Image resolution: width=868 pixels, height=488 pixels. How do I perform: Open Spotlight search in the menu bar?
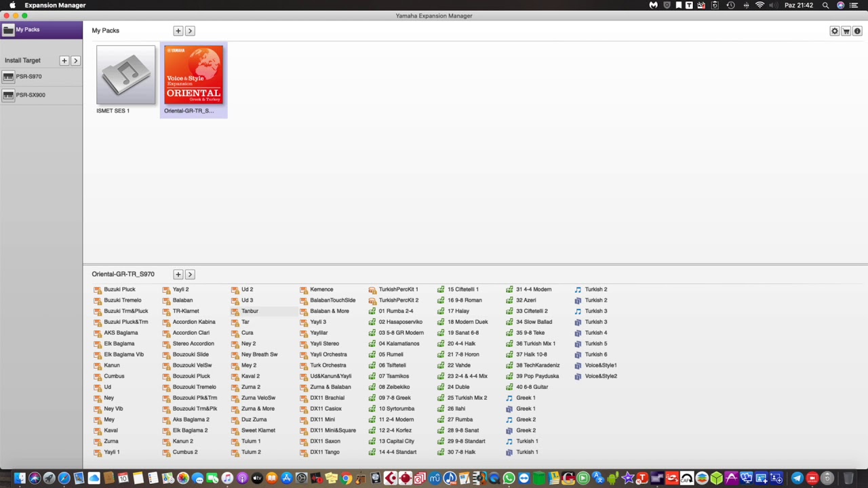pyautogui.click(x=825, y=5)
